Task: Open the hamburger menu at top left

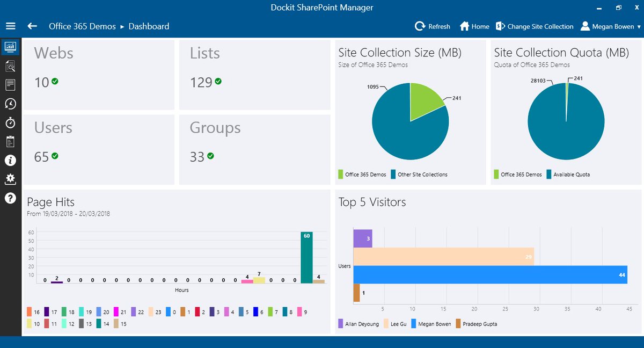Action: tap(11, 26)
